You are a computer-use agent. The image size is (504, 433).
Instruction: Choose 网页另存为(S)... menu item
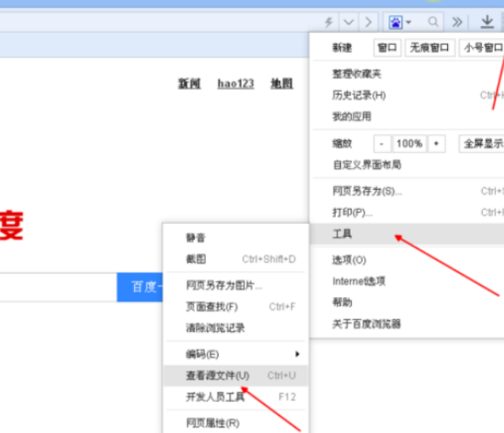tap(409, 192)
